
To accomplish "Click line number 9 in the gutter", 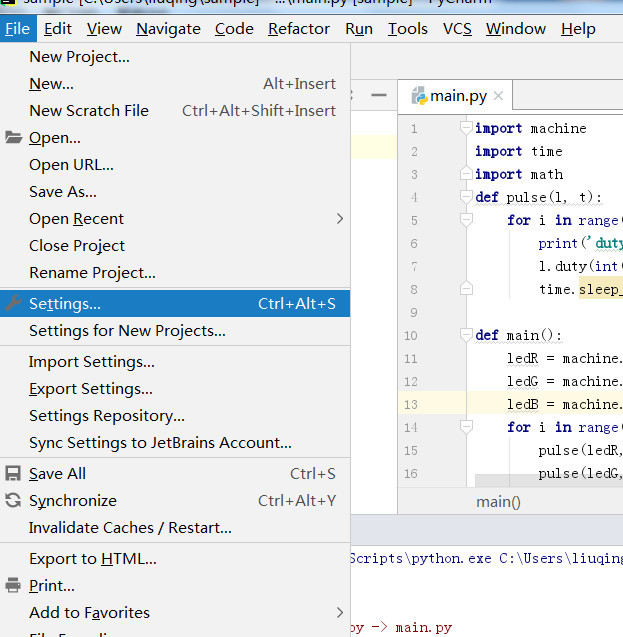I will (414, 312).
